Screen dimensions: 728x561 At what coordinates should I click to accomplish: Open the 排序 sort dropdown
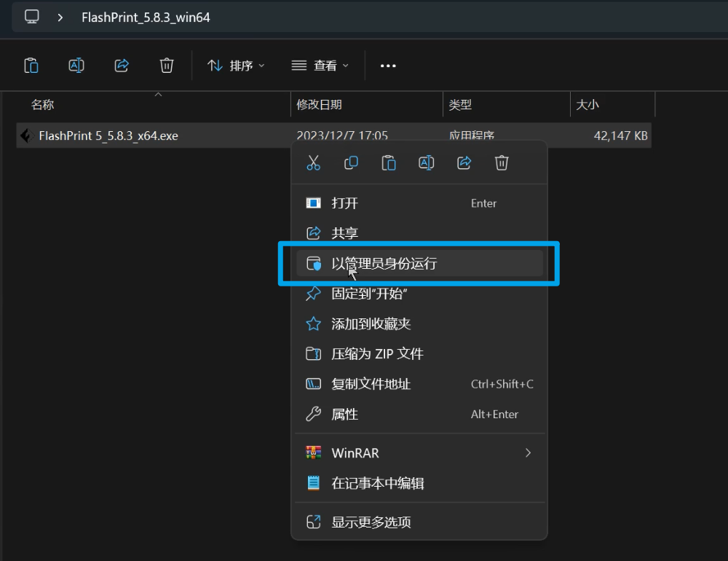pos(236,66)
